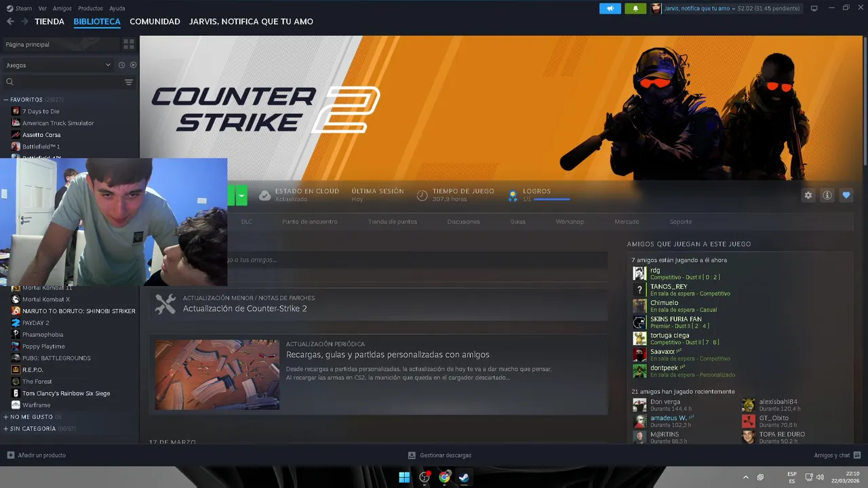868x488 pixels.
Task: Open the Windows Start button
Action: pos(404,477)
